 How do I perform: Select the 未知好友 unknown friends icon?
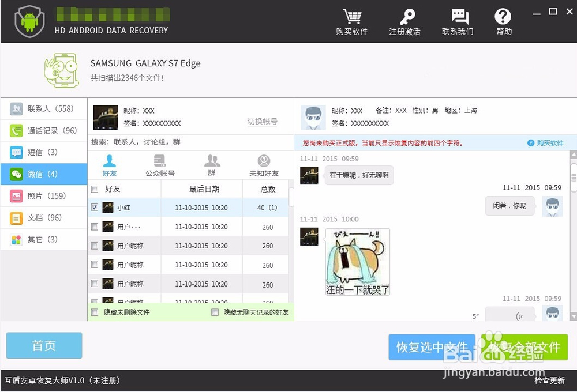(264, 164)
